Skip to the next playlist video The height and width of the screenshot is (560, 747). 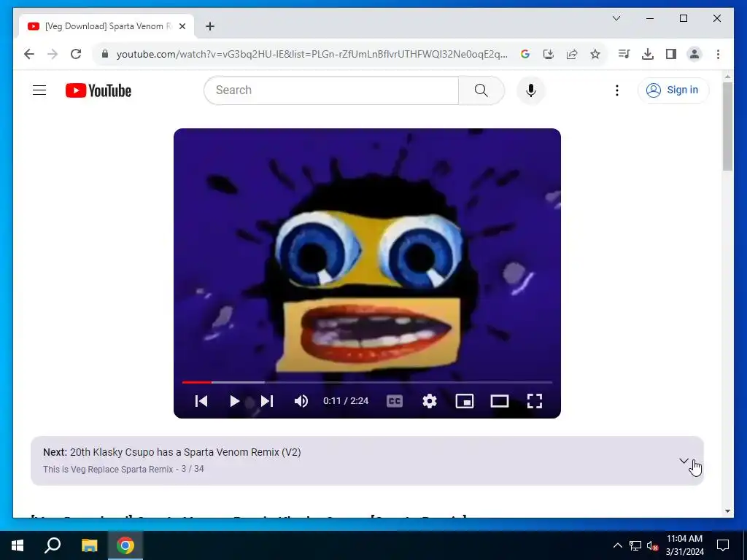tap(267, 401)
